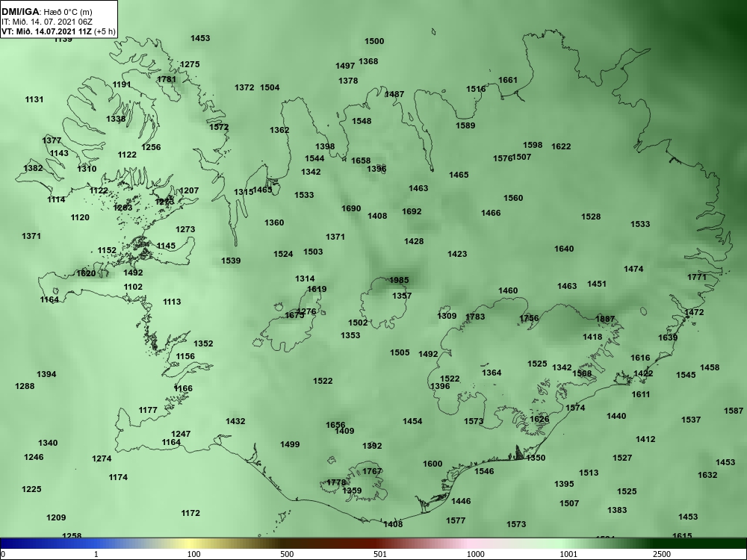Click the map value 1640
747x560 pixels.
click(x=564, y=249)
